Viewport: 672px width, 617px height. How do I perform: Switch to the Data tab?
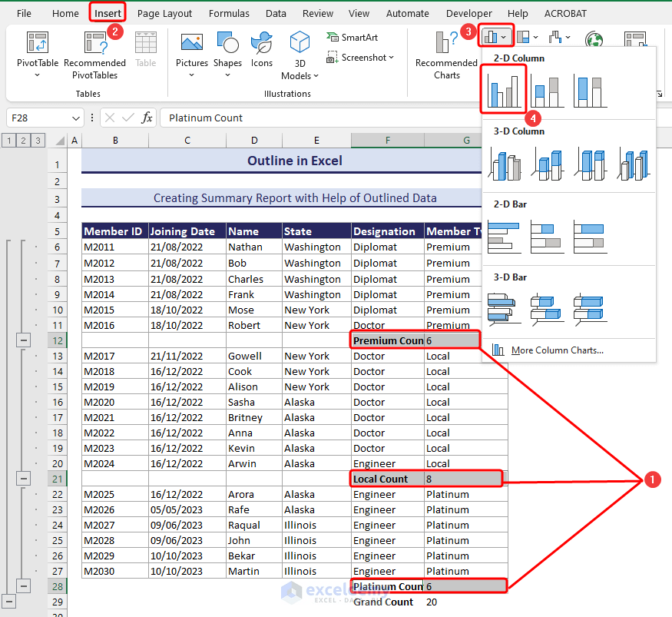pyautogui.click(x=276, y=13)
